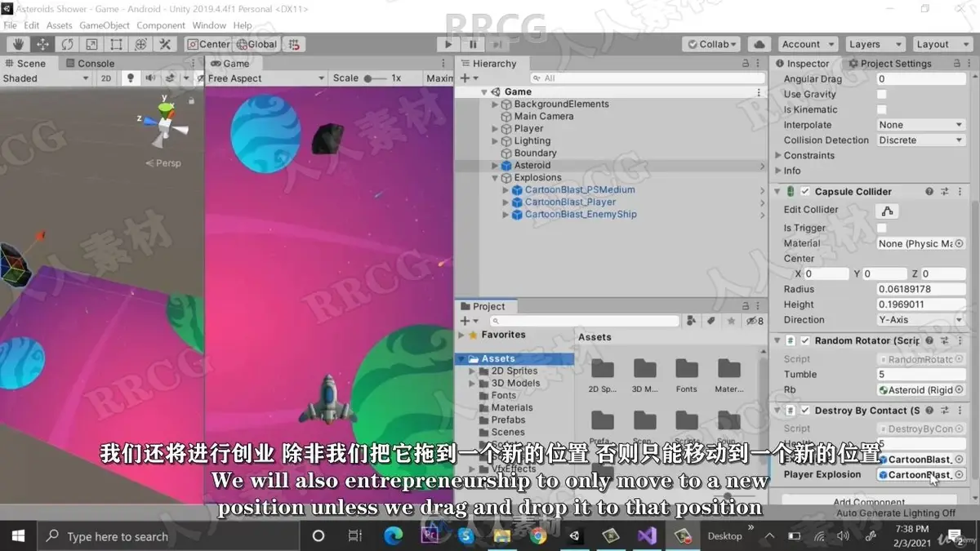The height and width of the screenshot is (551, 980).
Task: Open the Player Explosion object picker circle
Action: tap(959, 474)
